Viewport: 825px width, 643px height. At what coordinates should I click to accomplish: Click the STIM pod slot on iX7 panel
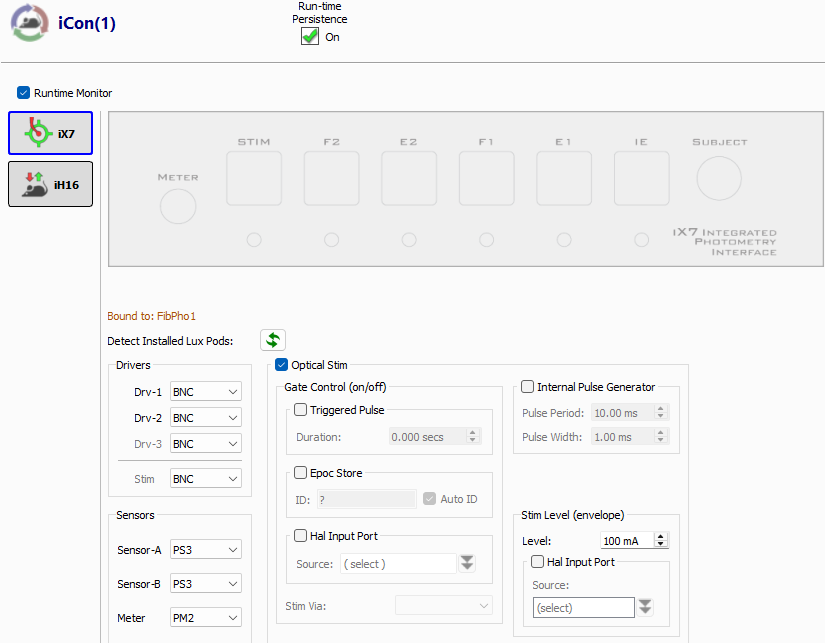coord(254,178)
